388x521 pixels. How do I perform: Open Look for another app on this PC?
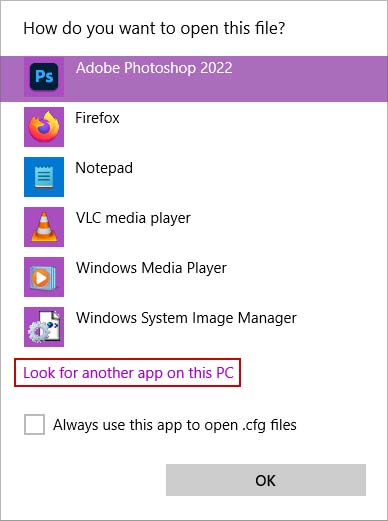pos(128,373)
